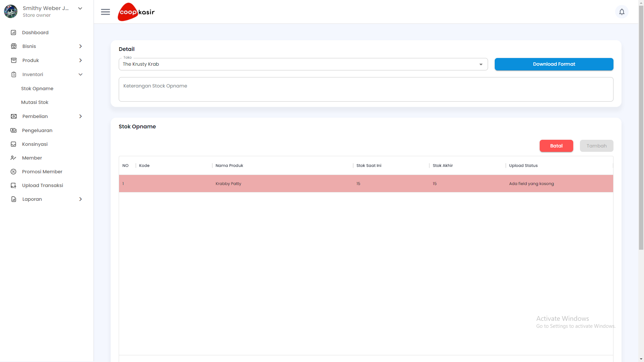Click the notification bell icon

622,11
